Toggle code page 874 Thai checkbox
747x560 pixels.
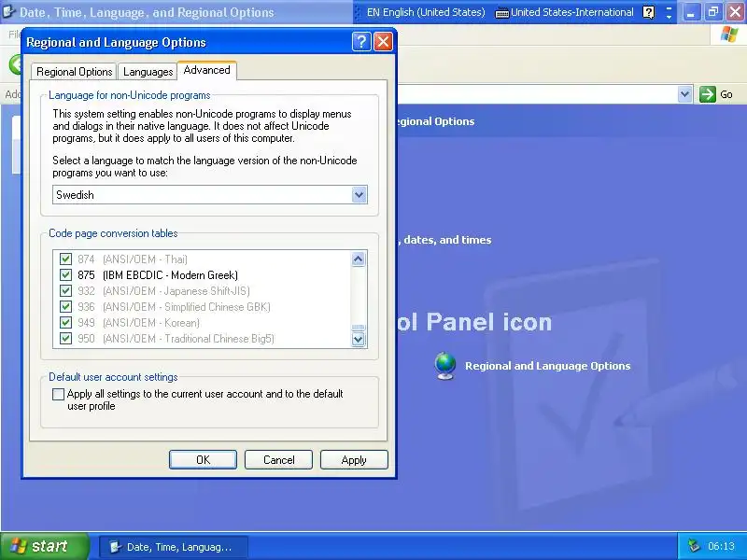[x=65, y=259]
